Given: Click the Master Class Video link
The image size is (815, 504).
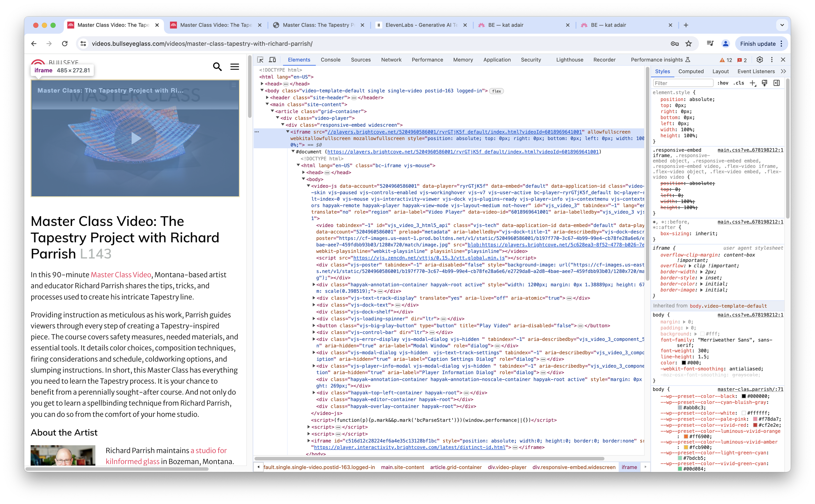Looking at the screenshot, I should (121, 275).
